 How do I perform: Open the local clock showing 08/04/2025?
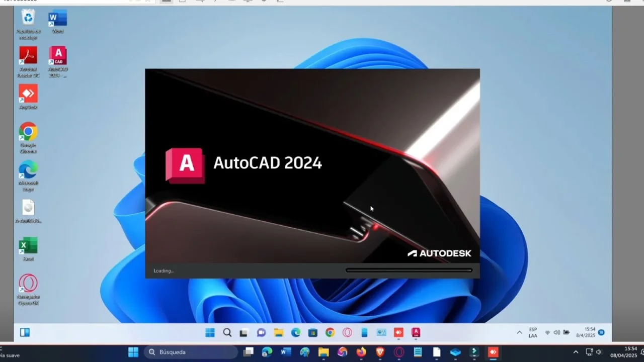pos(624,352)
